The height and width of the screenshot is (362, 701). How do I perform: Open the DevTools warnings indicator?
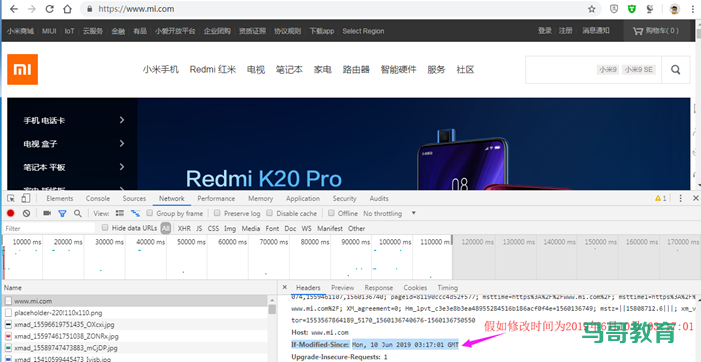tap(661, 198)
